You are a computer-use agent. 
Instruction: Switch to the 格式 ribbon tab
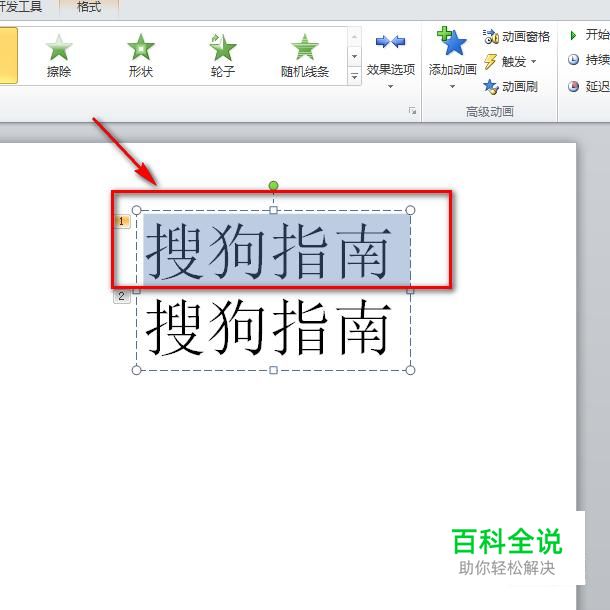click(89, 7)
